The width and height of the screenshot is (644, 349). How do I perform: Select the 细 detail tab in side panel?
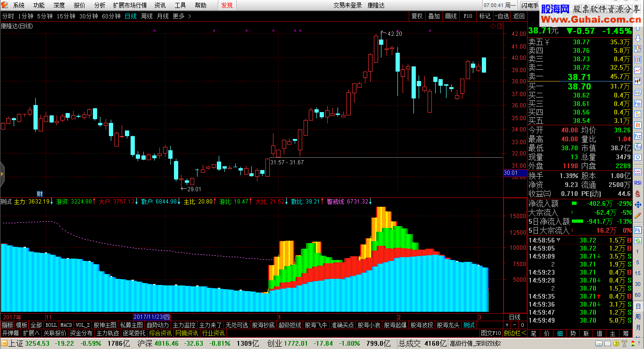tap(560, 333)
